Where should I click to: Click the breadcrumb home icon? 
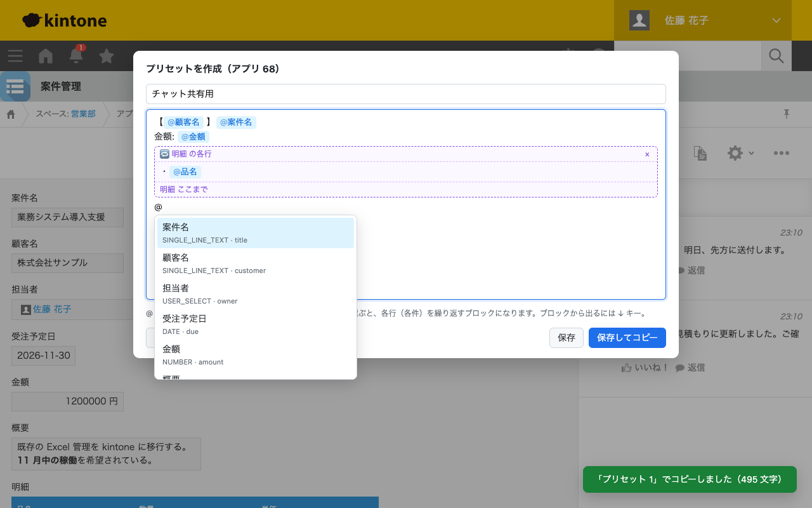[x=11, y=114]
